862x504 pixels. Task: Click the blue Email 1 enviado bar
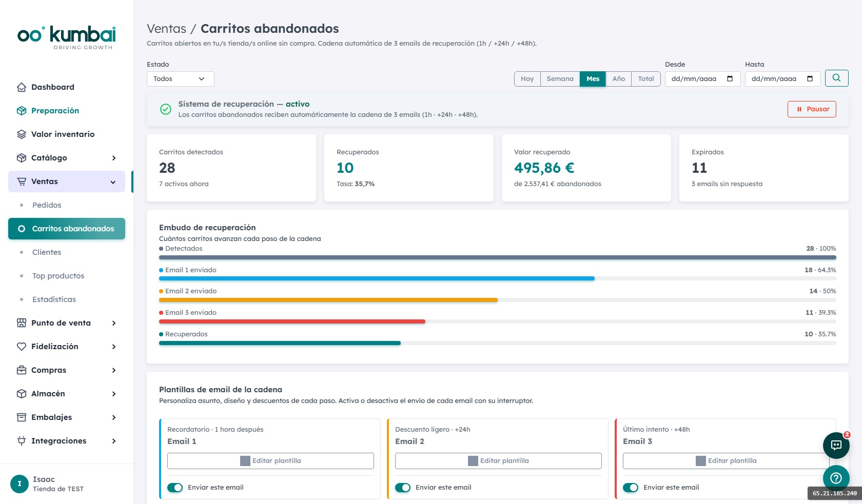tap(377, 278)
